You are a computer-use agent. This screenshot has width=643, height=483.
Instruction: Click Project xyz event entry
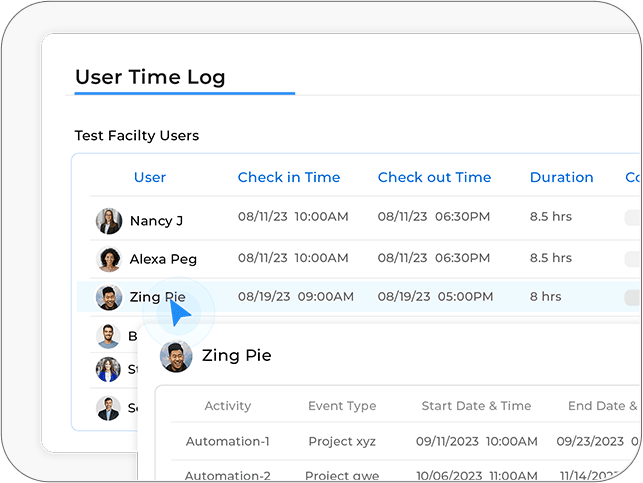[x=342, y=442]
